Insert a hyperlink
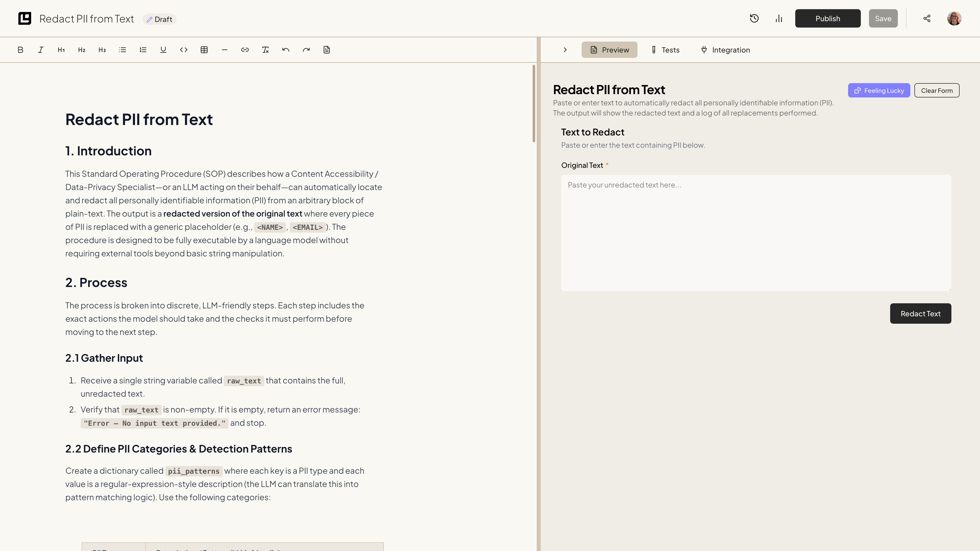 245,50
